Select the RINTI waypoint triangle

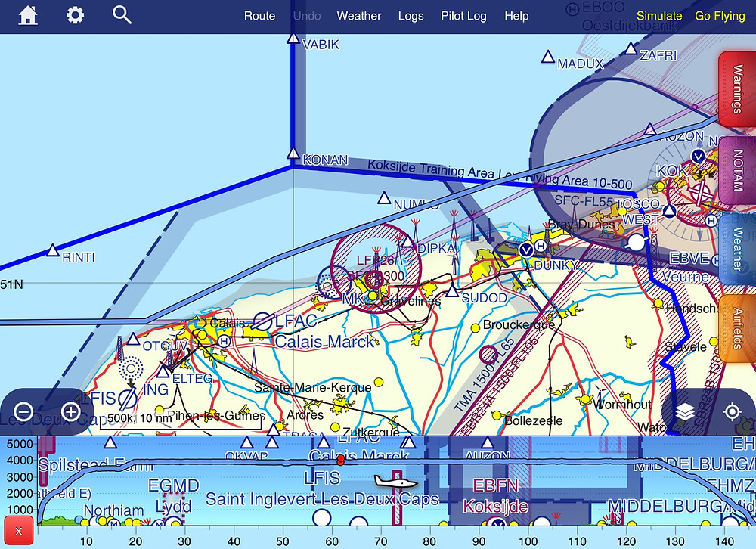(x=53, y=250)
